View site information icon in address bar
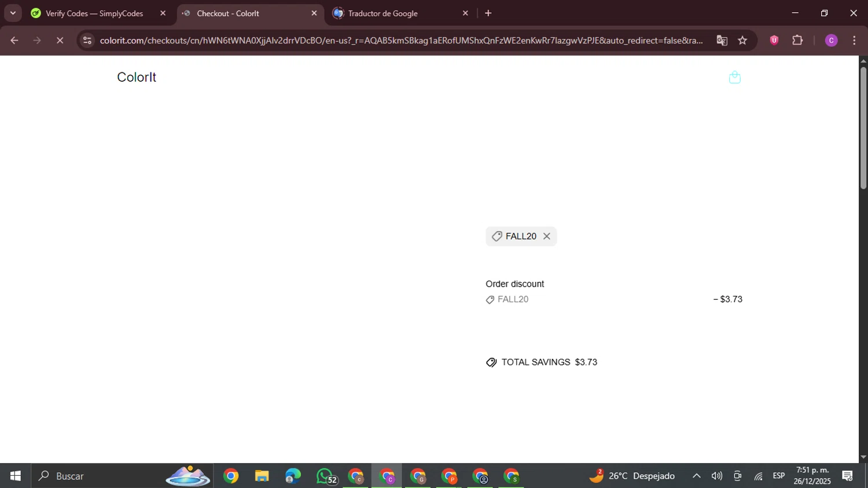 (x=87, y=41)
